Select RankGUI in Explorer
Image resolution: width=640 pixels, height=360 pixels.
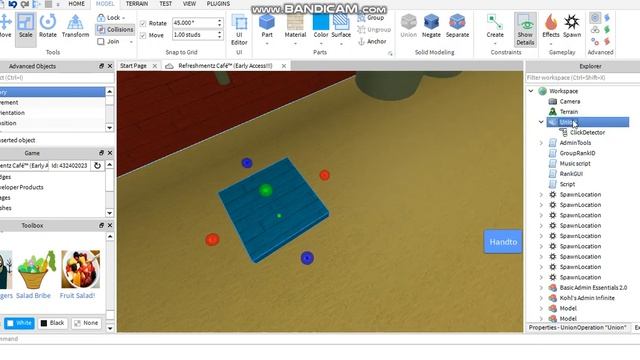pos(571,173)
